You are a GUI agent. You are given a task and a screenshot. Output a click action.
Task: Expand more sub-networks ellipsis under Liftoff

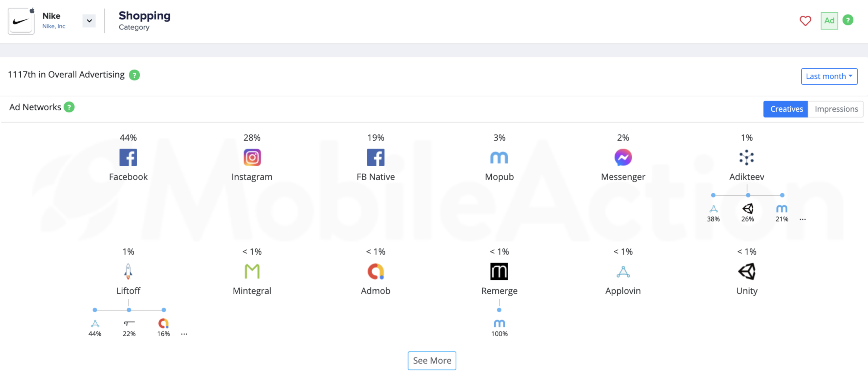click(184, 334)
